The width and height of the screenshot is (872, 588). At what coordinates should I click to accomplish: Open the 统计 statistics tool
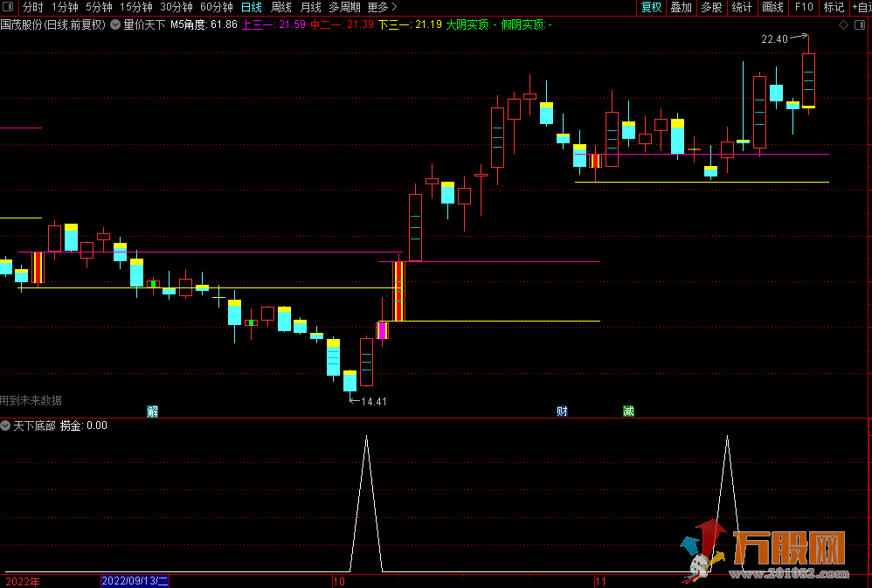coord(742,7)
